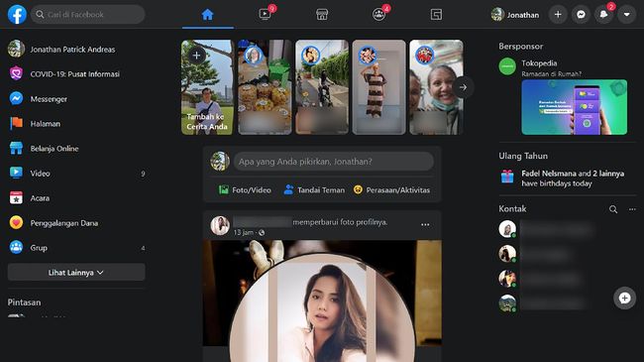Open the post author avatar
The image size is (644, 362).
(x=220, y=225)
